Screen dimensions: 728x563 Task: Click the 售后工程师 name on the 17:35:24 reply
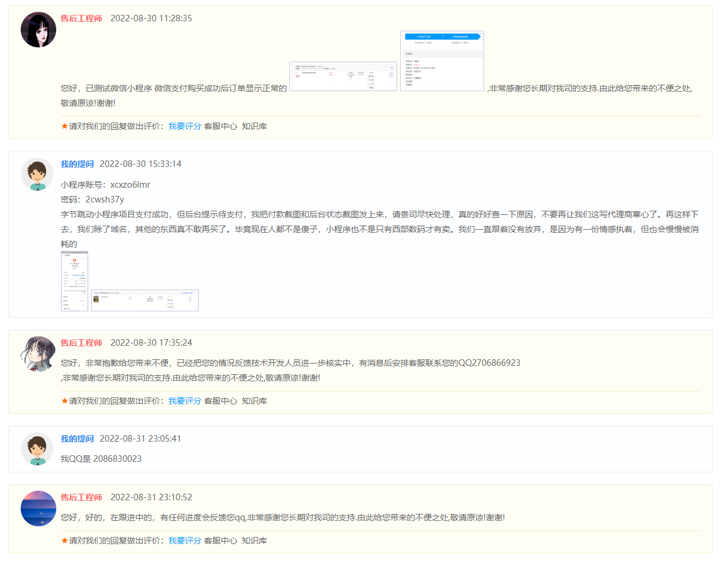tap(81, 343)
